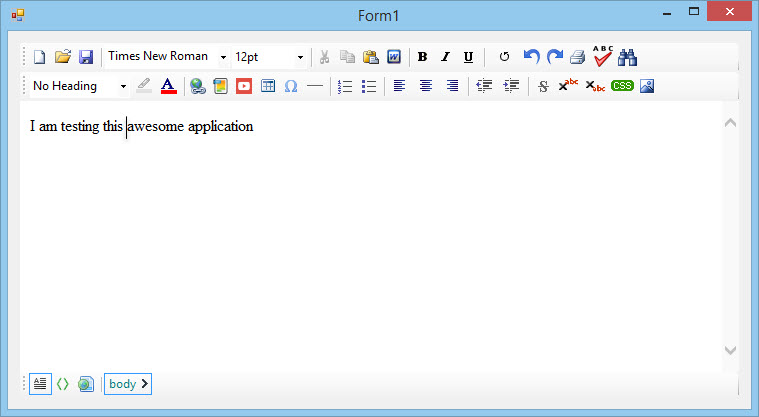This screenshot has height=417, width=759.
Task: Click the body tag button
Action: tap(128, 383)
